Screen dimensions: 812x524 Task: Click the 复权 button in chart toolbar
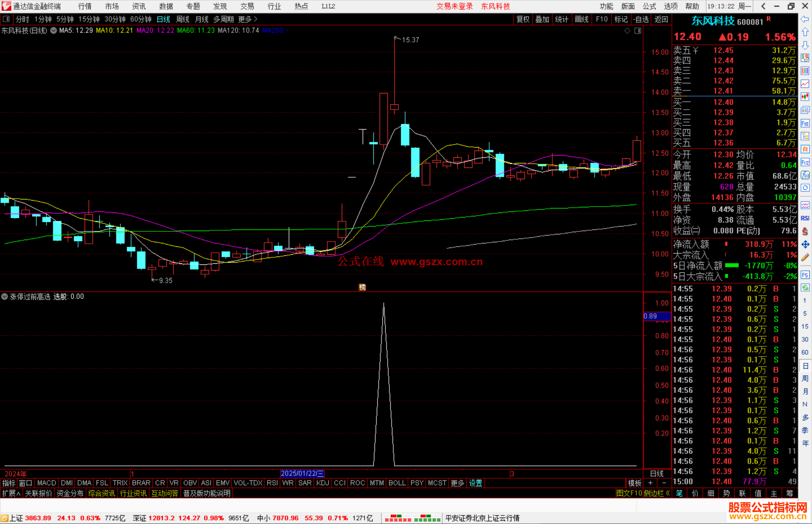click(523, 19)
